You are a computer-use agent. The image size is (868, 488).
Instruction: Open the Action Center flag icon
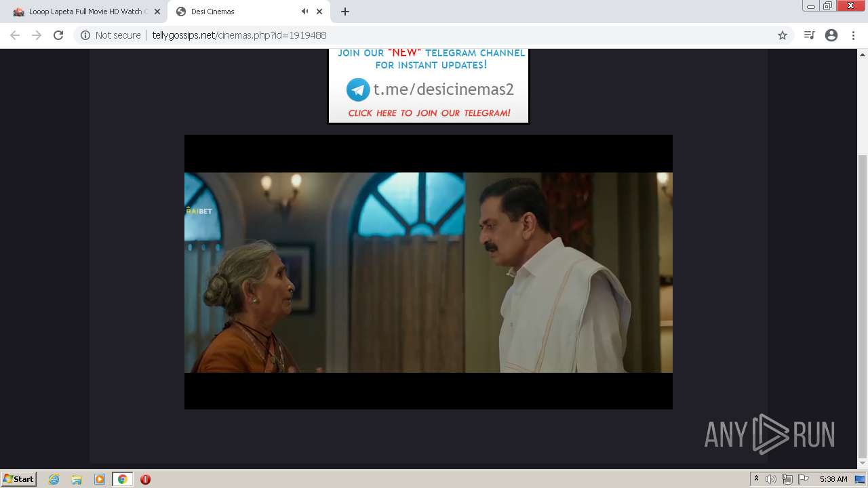804,479
